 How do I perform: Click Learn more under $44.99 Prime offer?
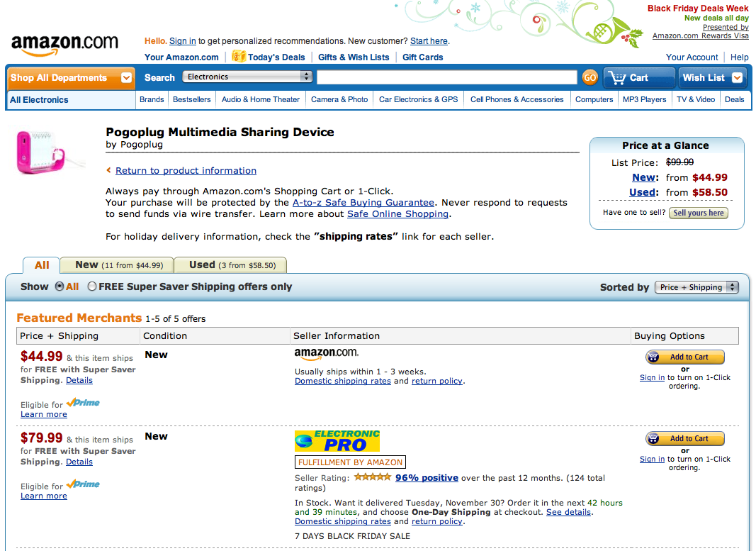[x=43, y=414]
